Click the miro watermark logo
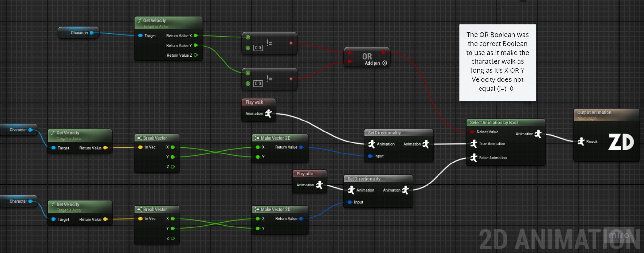Screen dimensions: 644x253 619,235
